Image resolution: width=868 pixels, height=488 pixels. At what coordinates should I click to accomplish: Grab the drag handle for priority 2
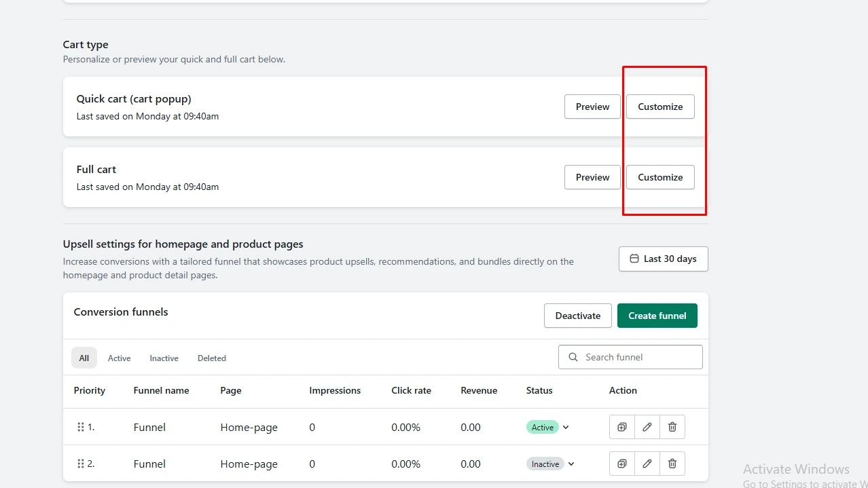pos(80,464)
